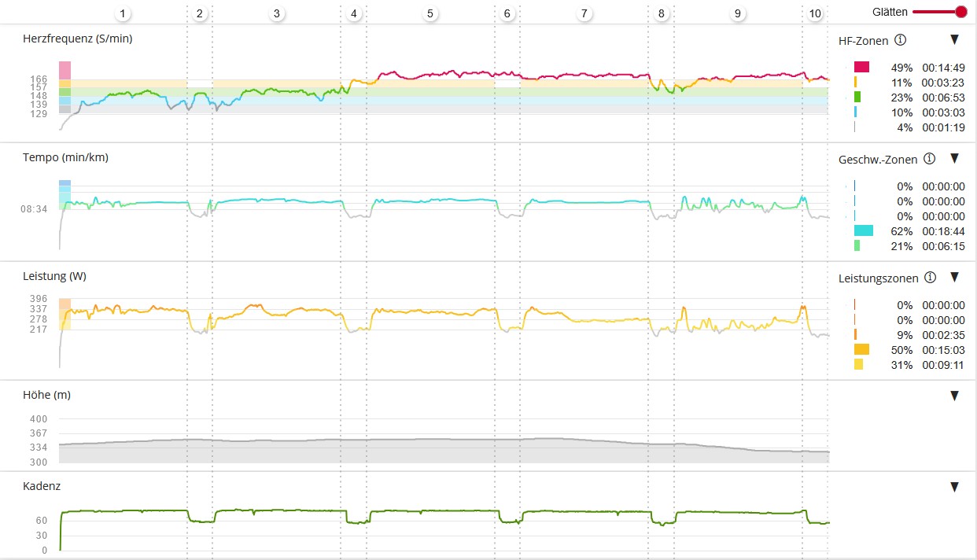Select lap marker 5

(x=430, y=14)
